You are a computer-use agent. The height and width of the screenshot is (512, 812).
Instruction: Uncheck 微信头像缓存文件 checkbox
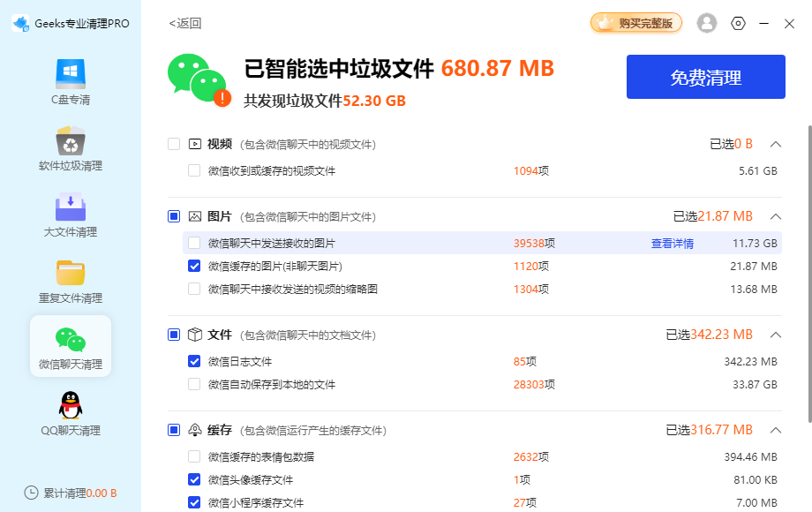[194, 479]
